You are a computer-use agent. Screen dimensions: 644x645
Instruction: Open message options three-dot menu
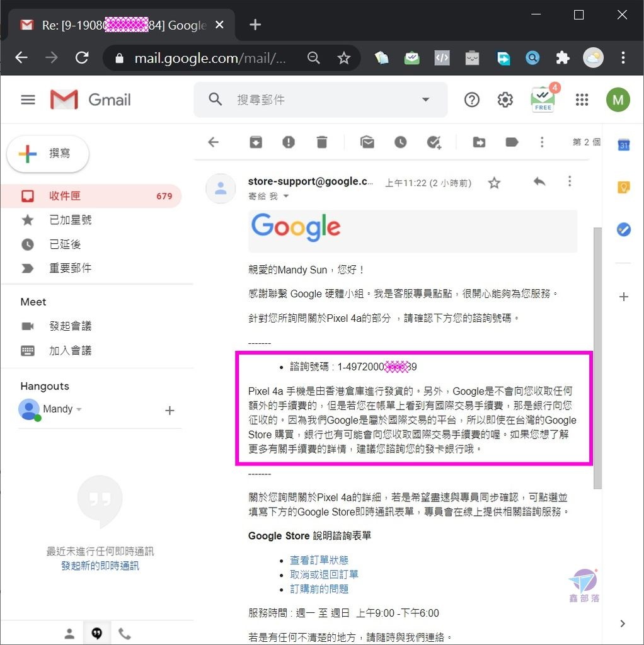tap(570, 181)
